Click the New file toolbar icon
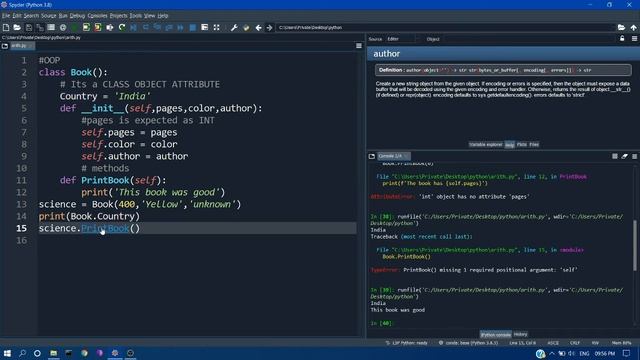Viewport: 640px width, 360px height. coord(6,27)
